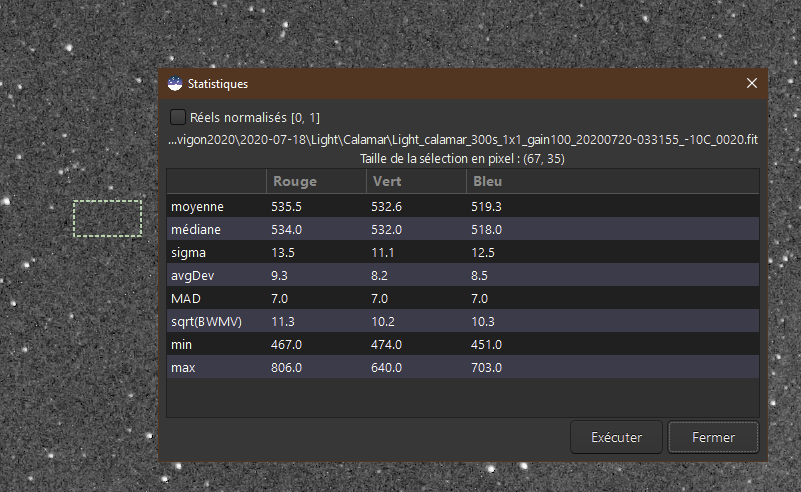Click the file path ending in _0020.fit
The width and height of the screenshot is (801, 492).
point(463,139)
